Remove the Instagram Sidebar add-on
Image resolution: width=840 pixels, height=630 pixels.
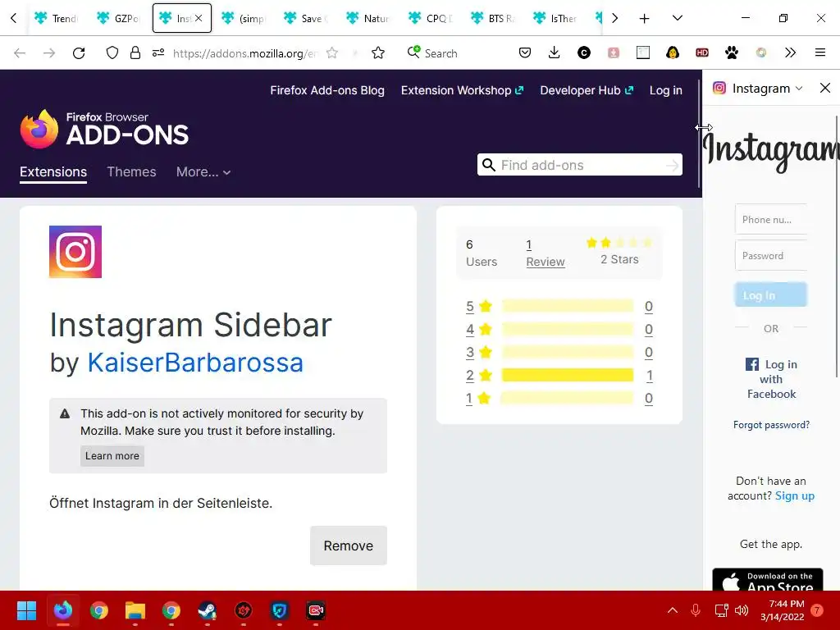click(348, 546)
